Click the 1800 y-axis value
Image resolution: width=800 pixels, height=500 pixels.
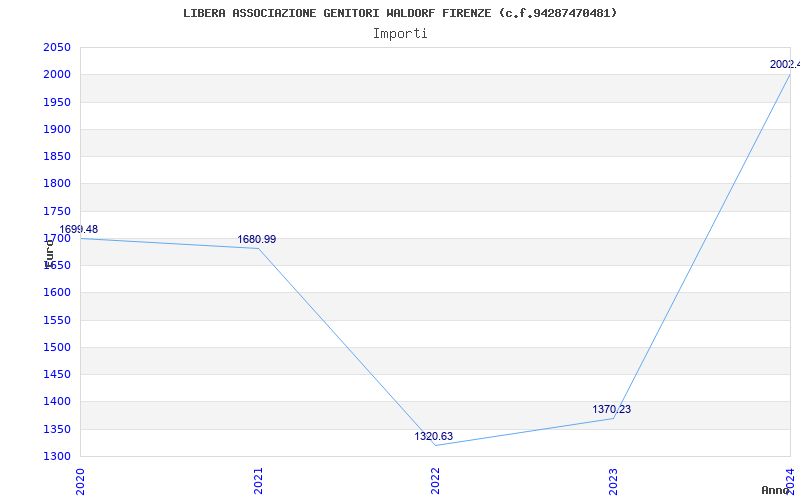click(x=57, y=184)
